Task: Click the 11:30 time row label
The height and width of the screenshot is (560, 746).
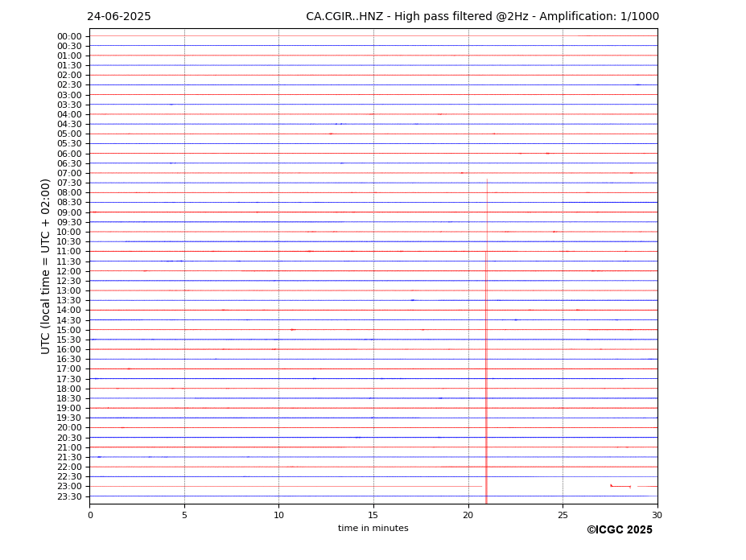Action: pyautogui.click(x=69, y=261)
